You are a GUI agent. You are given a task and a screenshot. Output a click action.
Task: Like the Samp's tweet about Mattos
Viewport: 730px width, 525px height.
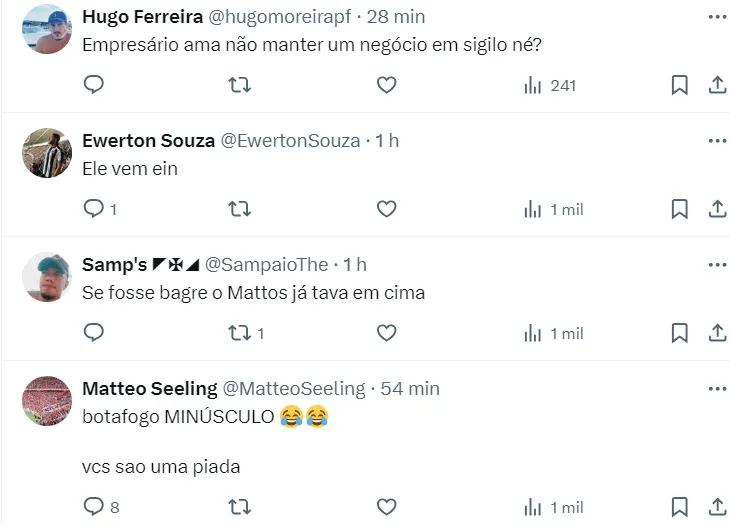click(x=387, y=333)
